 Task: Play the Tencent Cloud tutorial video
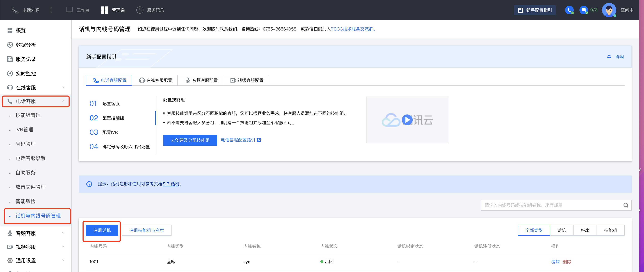point(407,120)
